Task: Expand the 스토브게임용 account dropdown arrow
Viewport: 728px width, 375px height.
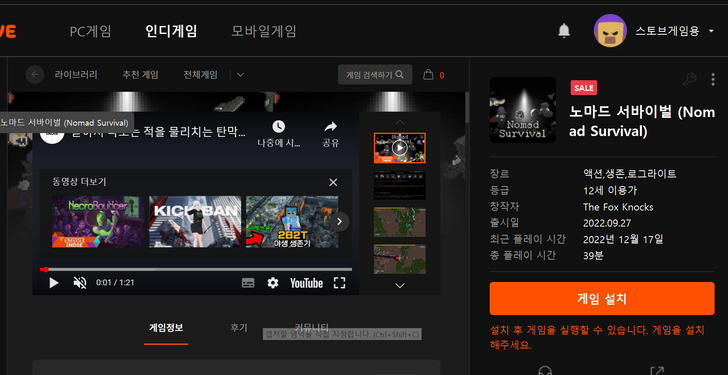Action: pos(711,32)
